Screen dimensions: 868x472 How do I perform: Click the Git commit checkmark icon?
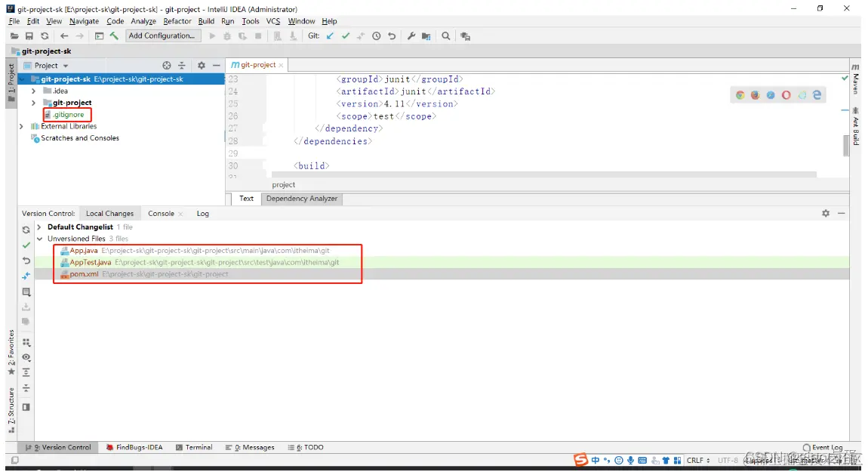coord(346,36)
